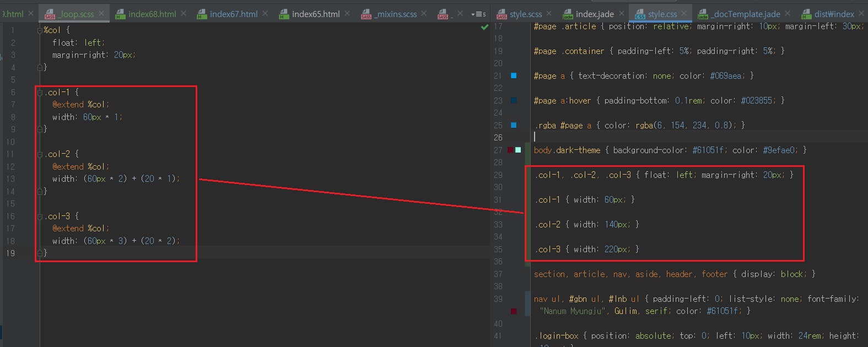The image size is (868, 347).
Task: Open the line 21 blue gutter color swatch
Action: click(x=514, y=75)
